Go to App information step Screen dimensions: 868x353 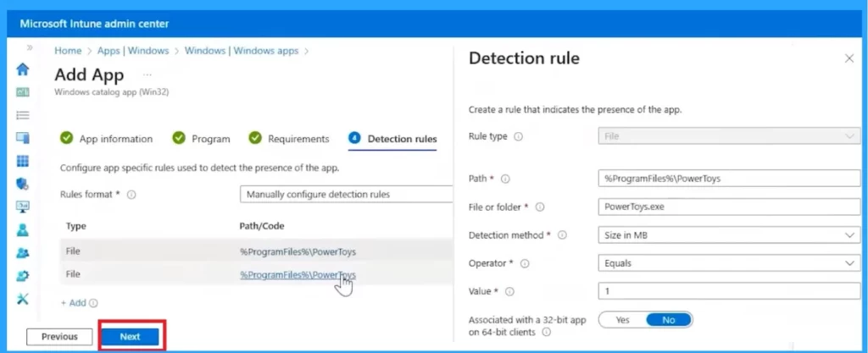106,139
